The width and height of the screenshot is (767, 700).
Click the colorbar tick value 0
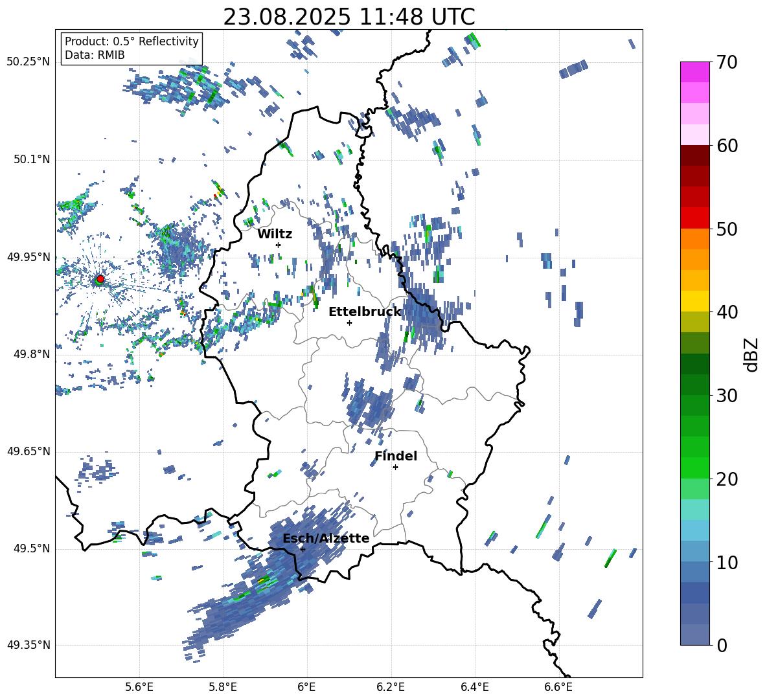722,645
